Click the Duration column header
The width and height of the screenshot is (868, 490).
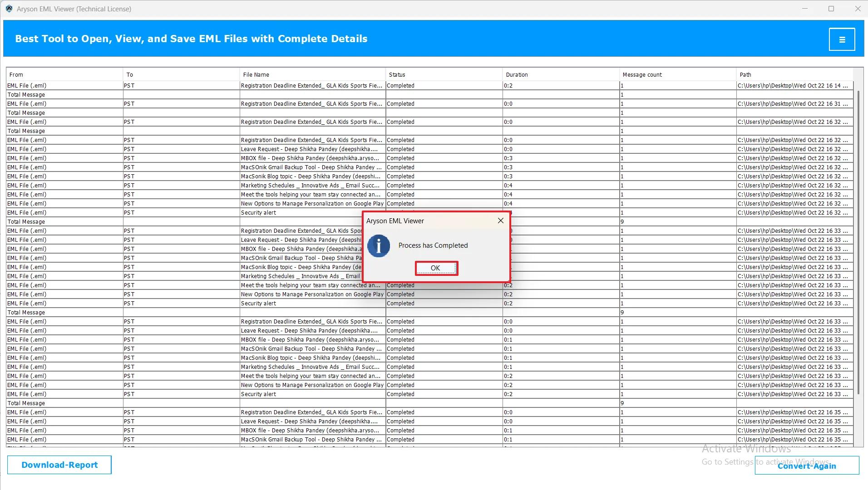(x=560, y=74)
